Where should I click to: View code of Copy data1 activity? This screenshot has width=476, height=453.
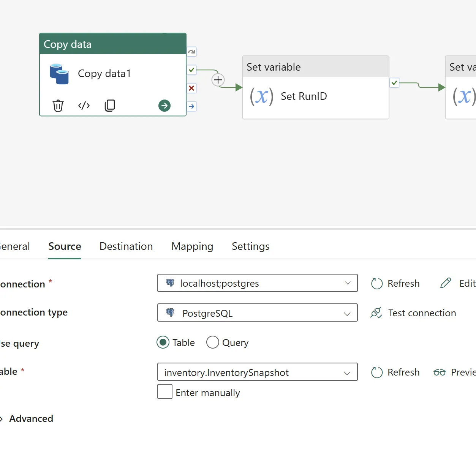coord(84,106)
